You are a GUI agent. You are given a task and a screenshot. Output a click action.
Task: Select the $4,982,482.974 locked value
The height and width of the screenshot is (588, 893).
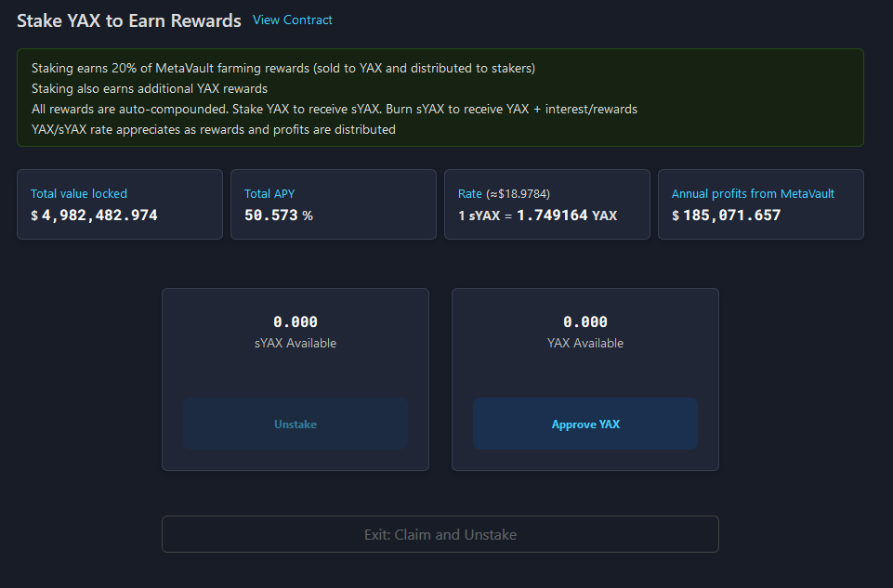tap(94, 216)
